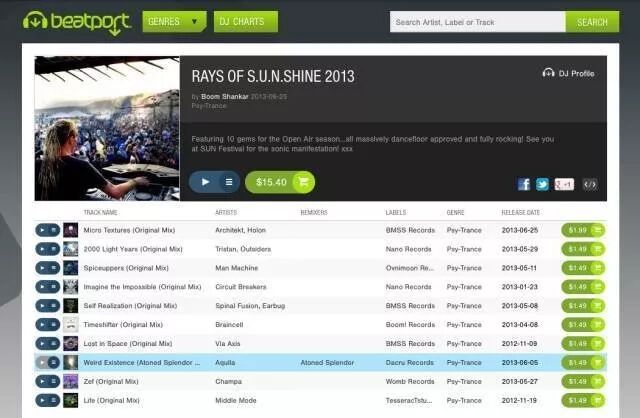Viewport: 640px width, 418px height.
Task: Queue Weird Existence track
Action: [x=53, y=362]
